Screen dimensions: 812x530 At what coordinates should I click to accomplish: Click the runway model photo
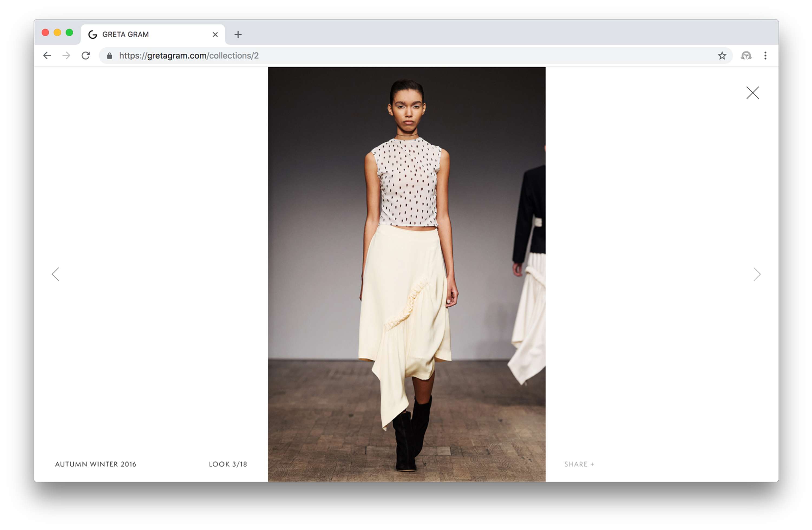pos(407,274)
